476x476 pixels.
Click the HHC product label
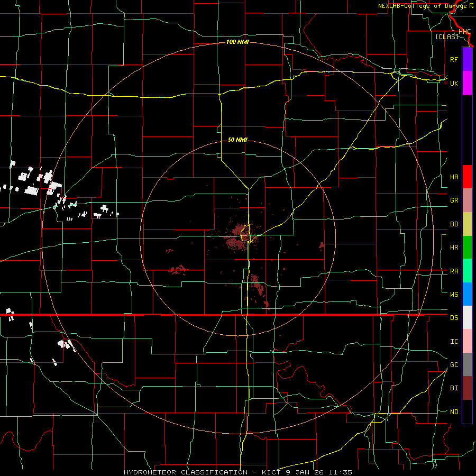(x=464, y=32)
